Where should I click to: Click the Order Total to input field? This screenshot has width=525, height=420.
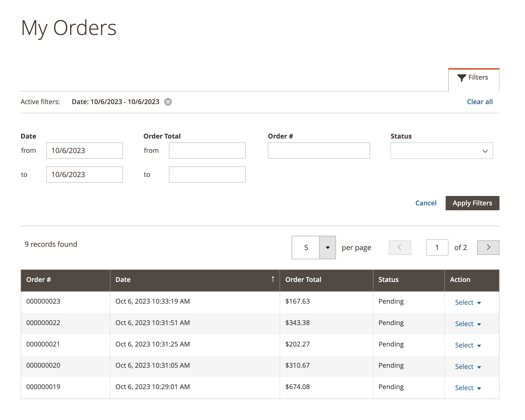tap(207, 175)
